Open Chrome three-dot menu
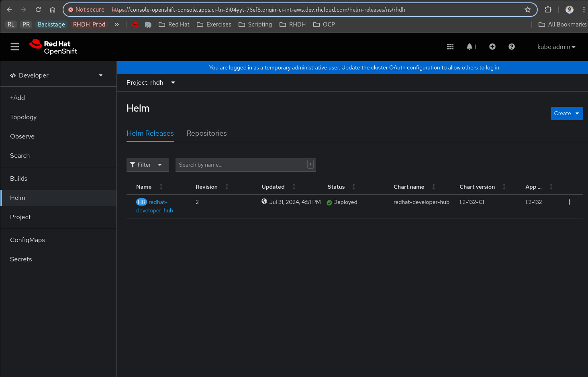Screen dimensions: 588x377 (x=584, y=10)
